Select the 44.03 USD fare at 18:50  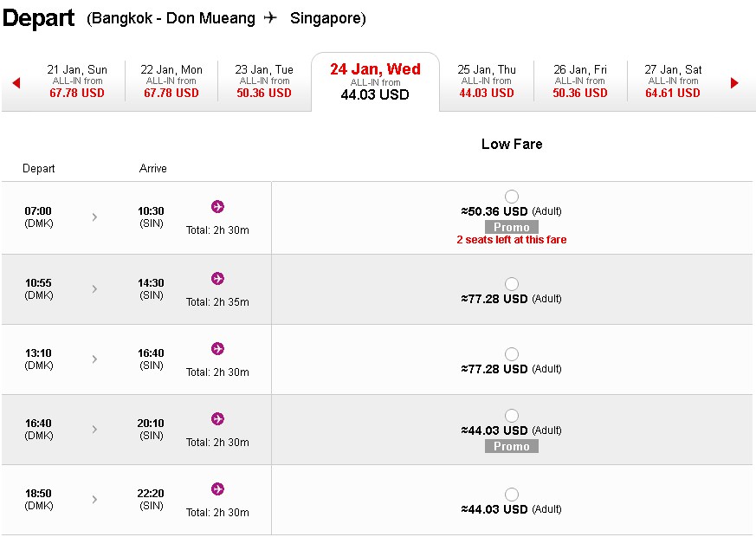click(512, 495)
